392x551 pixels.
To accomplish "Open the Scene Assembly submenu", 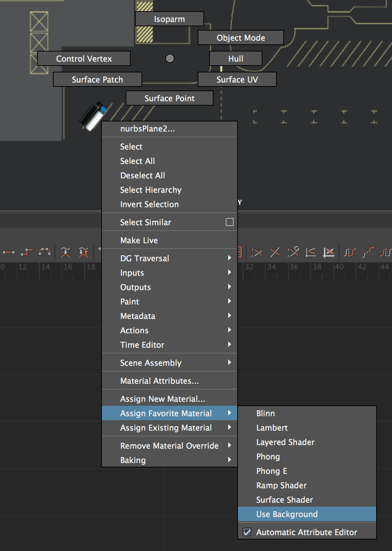I will (169, 363).
